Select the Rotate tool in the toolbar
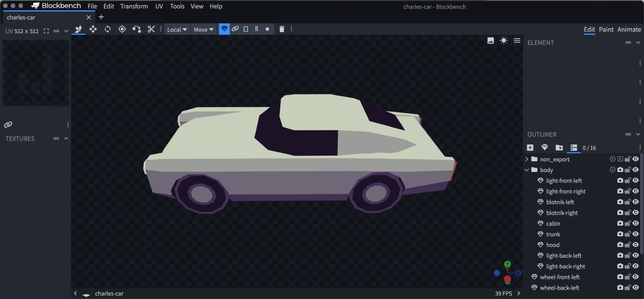 (108, 29)
